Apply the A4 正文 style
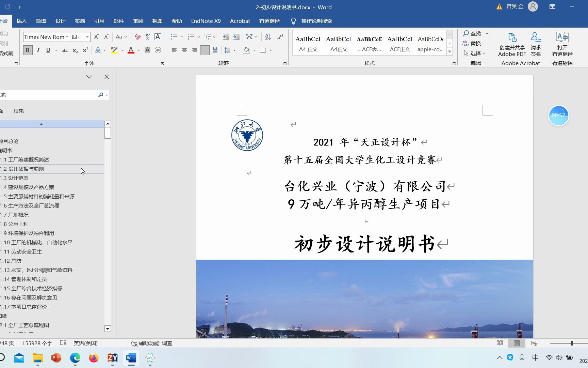Viewport: 588px width, 368px height. tap(308, 44)
